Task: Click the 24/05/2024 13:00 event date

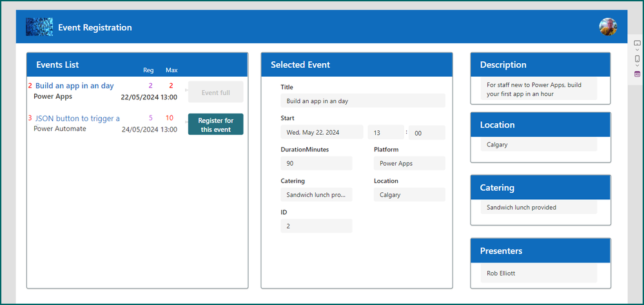Action: coord(150,130)
